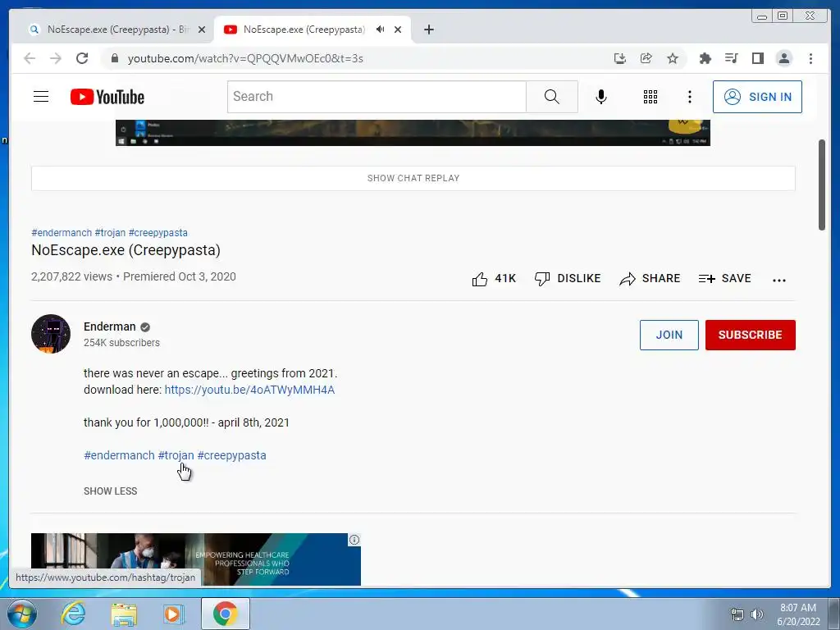840x630 pixels.
Task: Mute the tab via speaker icon
Action: pyautogui.click(x=381, y=30)
